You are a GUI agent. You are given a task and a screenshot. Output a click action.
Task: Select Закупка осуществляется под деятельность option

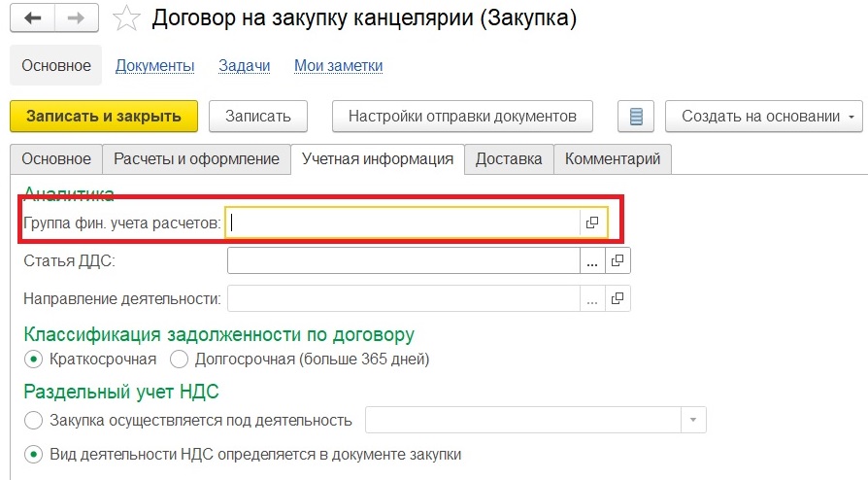click(x=34, y=420)
